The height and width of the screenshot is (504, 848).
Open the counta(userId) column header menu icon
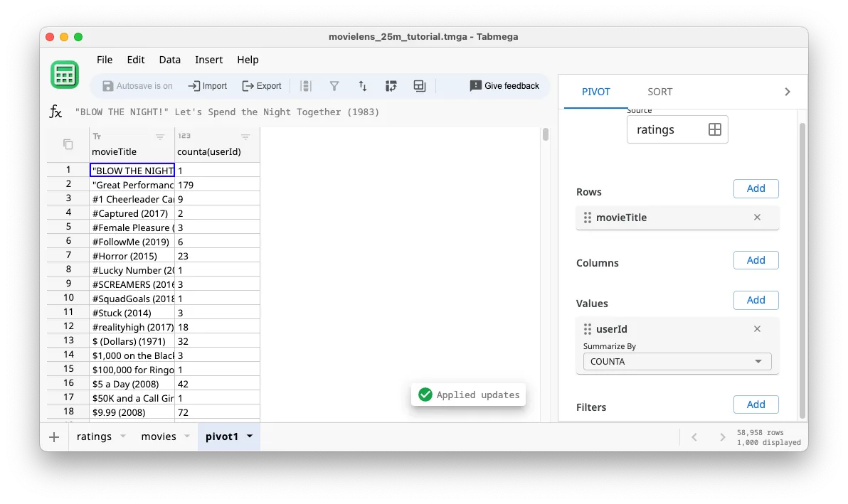[245, 136]
